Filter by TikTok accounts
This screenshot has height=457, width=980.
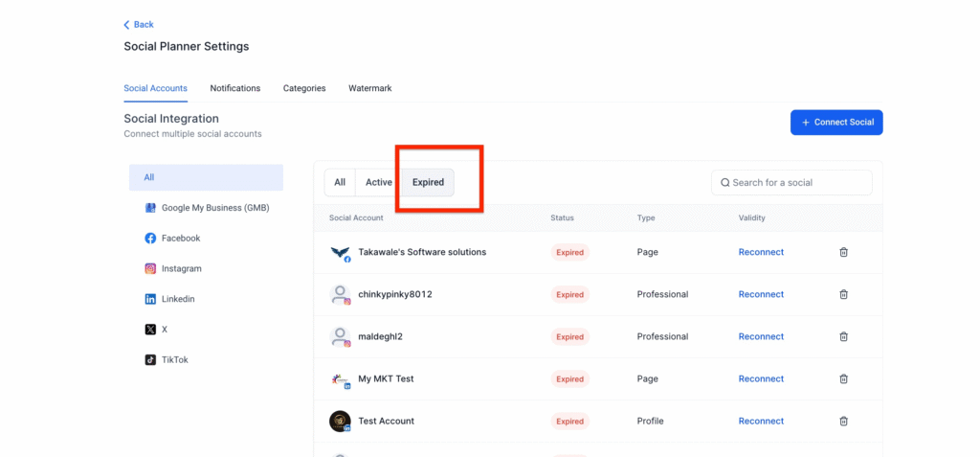tap(172, 360)
